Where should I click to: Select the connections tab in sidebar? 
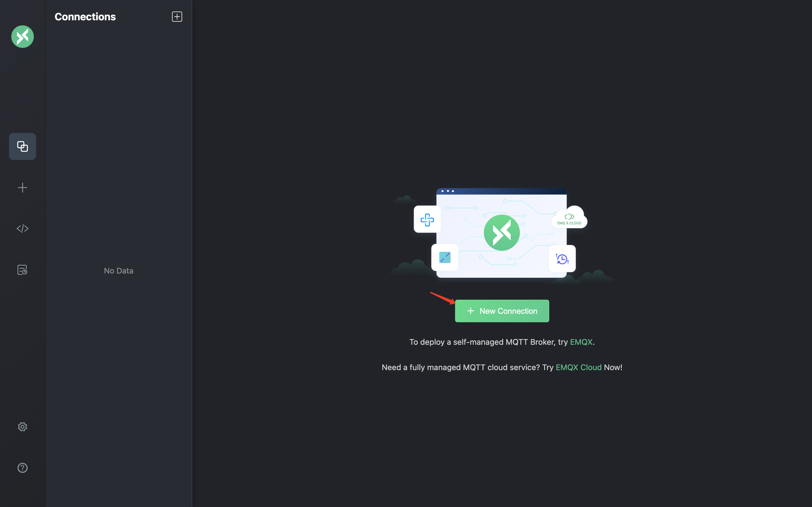pyautogui.click(x=22, y=146)
